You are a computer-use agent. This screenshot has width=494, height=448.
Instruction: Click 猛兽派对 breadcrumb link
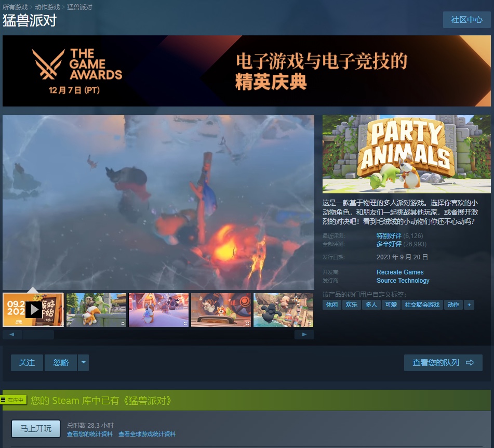pos(79,7)
